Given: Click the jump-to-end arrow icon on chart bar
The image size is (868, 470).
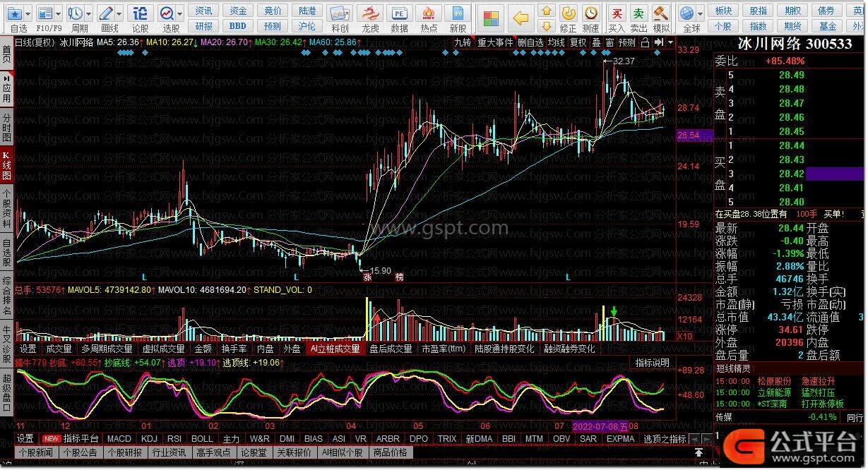Looking at the screenshot, I should 658,42.
